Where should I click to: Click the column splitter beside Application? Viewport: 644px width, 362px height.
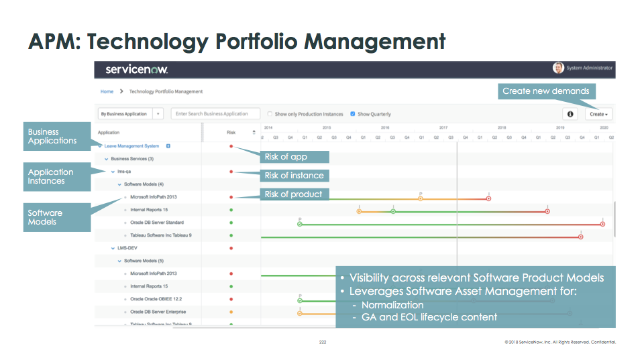202,132
